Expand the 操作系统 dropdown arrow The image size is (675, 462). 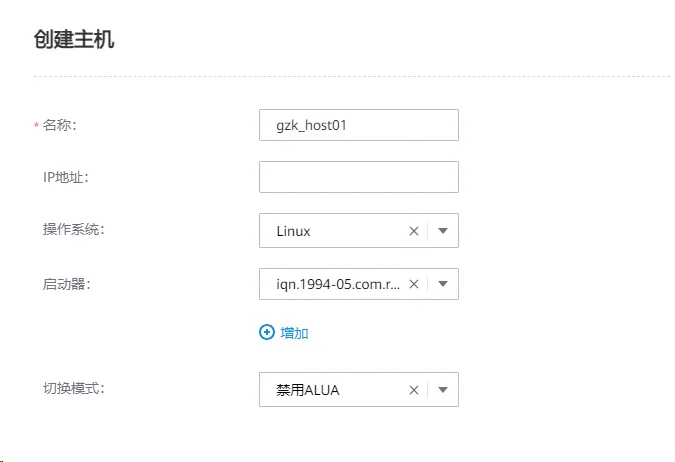[444, 231]
